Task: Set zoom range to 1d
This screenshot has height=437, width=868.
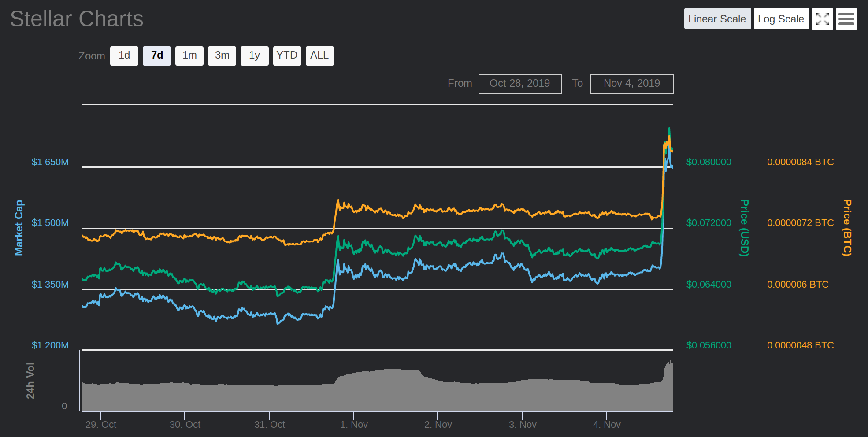Action: pos(124,56)
